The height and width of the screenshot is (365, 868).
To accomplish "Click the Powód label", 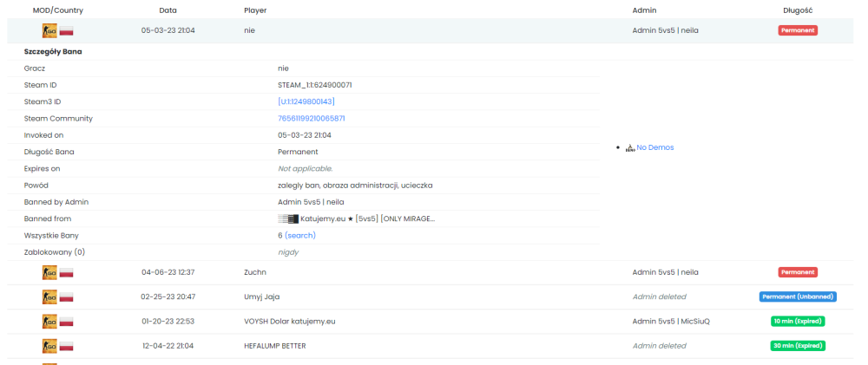I will point(36,186).
